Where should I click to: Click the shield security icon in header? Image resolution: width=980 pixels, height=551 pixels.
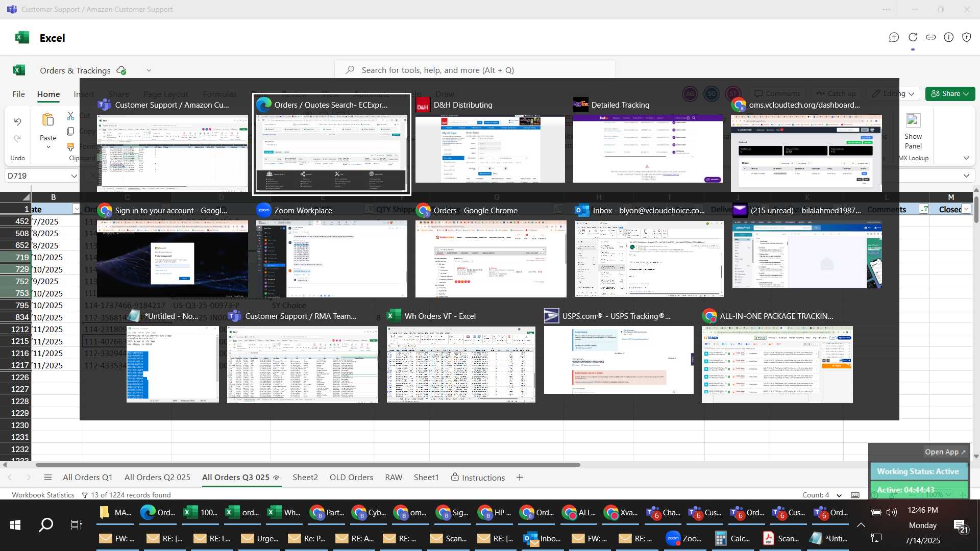[967, 37]
